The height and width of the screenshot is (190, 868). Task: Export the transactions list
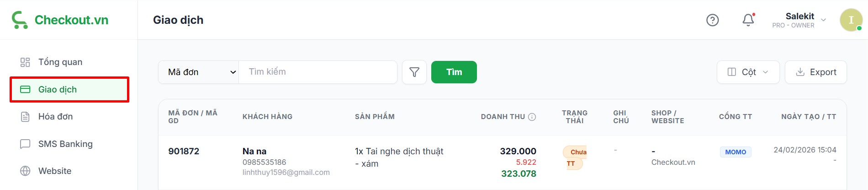pyautogui.click(x=815, y=72)
